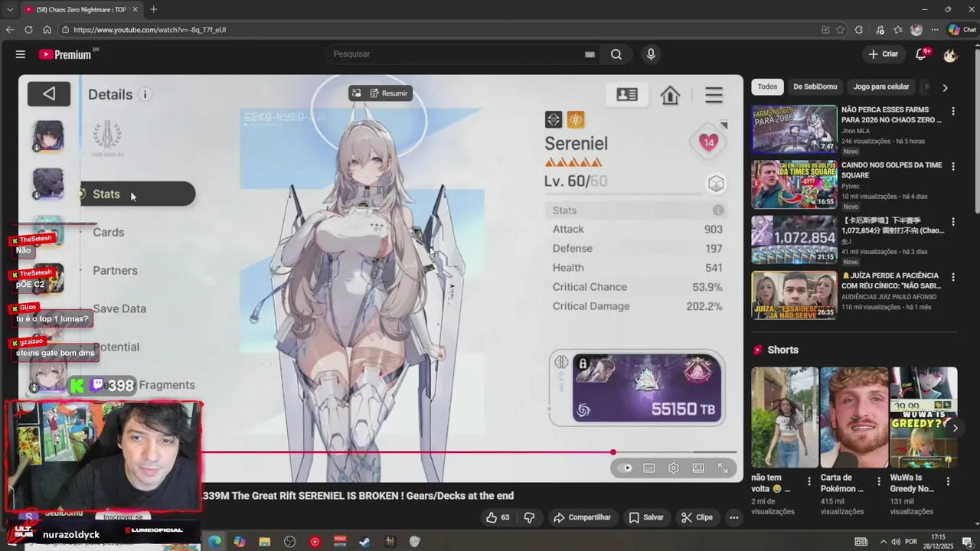Click the game hamburger menu icon

[714, 95]
